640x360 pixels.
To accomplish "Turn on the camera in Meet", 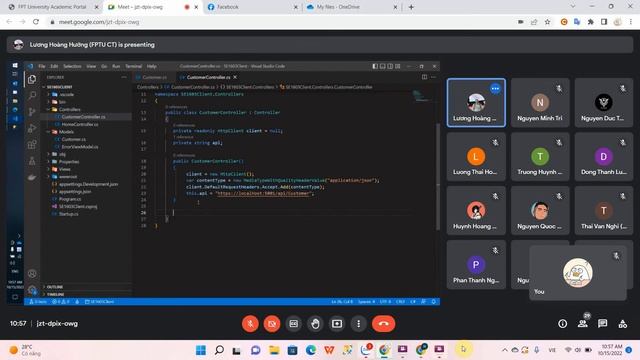I will pyautogui.click(x=272, y=324).
